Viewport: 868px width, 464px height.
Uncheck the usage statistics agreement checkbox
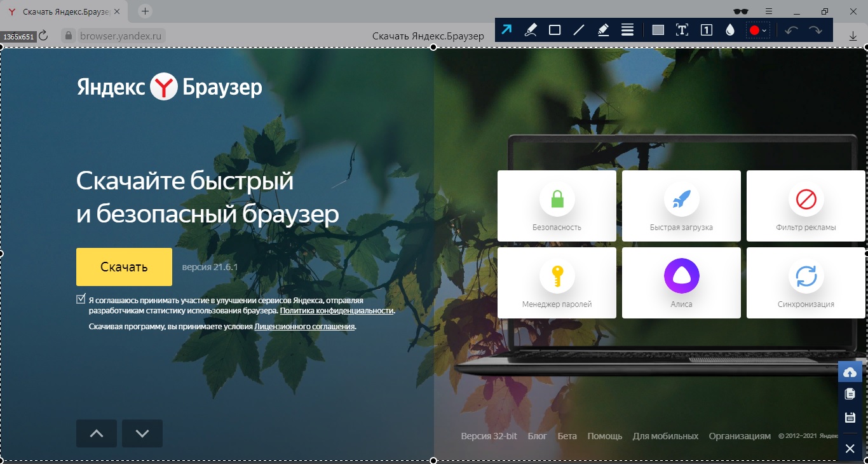click(x=81, y=299)
